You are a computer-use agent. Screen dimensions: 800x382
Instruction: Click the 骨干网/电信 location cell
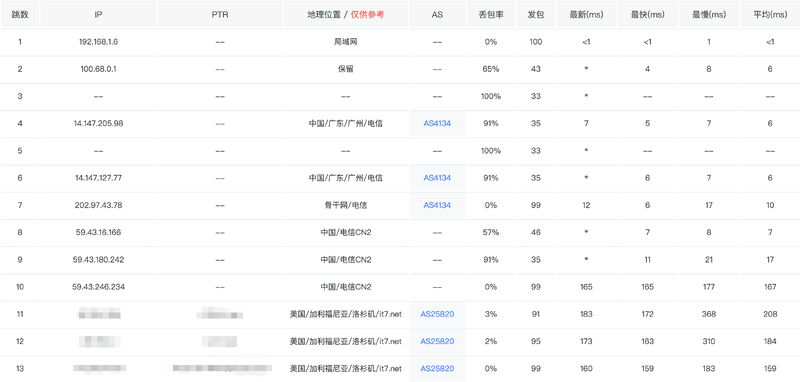(346, 205)
